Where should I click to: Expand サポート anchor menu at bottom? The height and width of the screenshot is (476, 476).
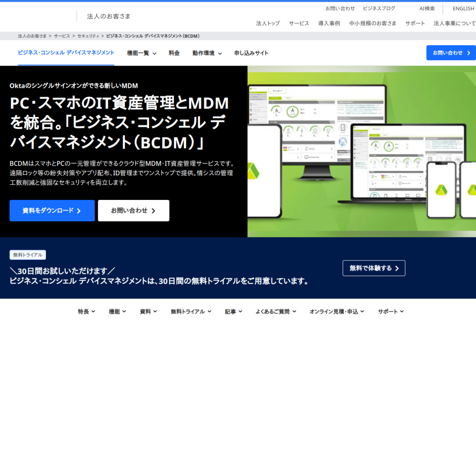pyautogui.click(x=390, y=311)
